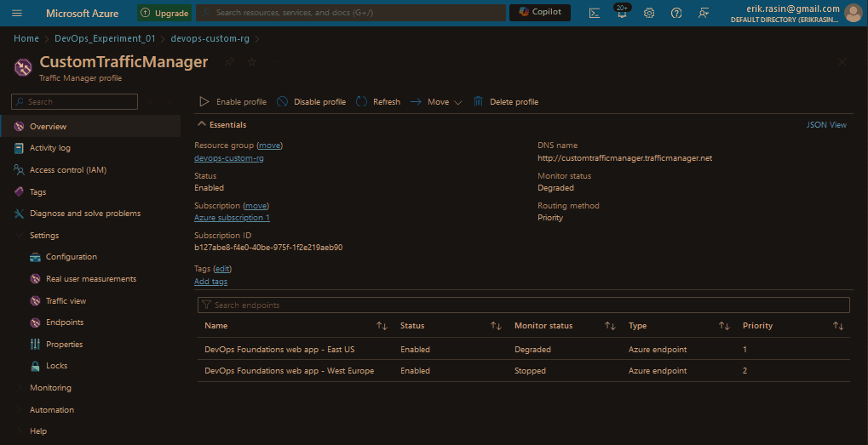Open Azure subscription 1 link

[232, 218]
